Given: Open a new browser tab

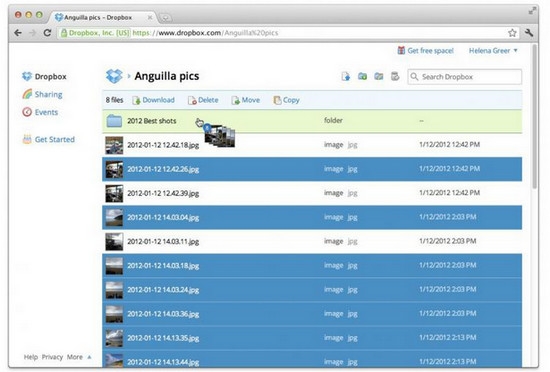Looking at the screenshot, I should [x=165, y=18].
